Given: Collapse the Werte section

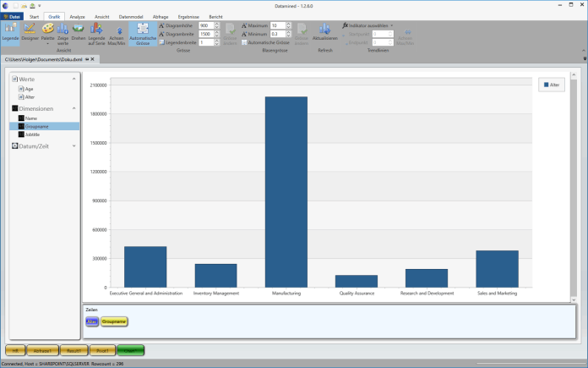Looking at the screenshot, I should [x=73, y=79].
